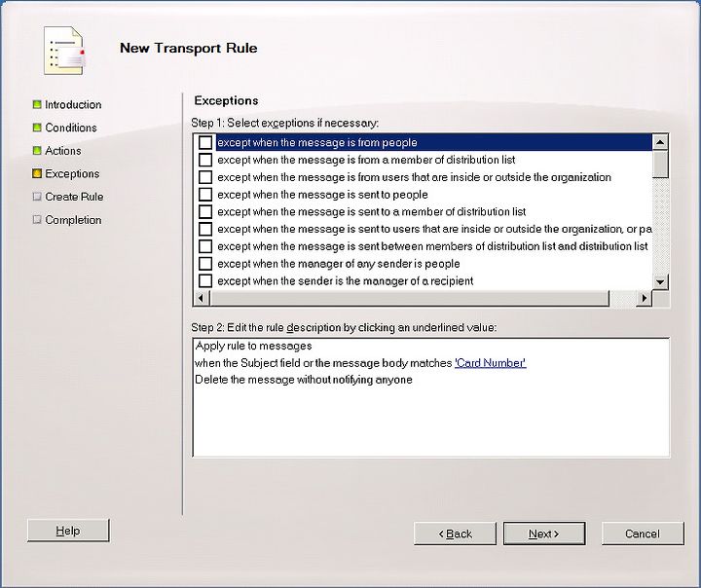Click the vertical scrollbar thumb in exceptions list
This screenshot has height=588, width=701.
pyautogui.click(x=660, y=165)
